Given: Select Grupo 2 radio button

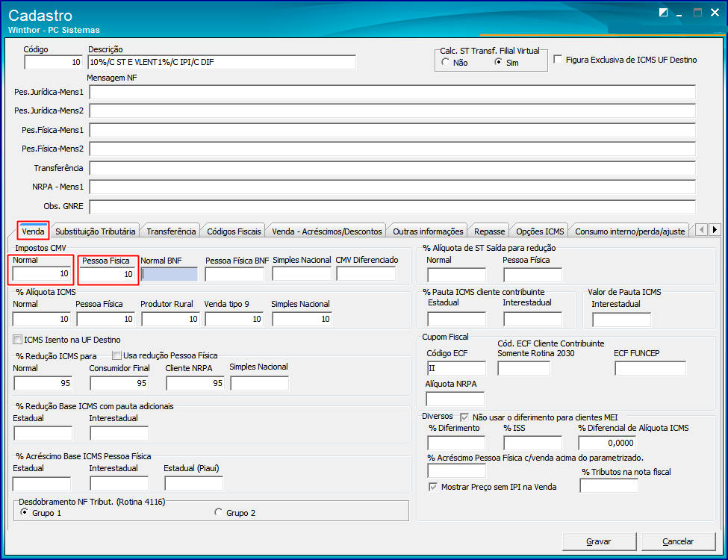Looking at the screenshot, I should (x=218, y=512).
